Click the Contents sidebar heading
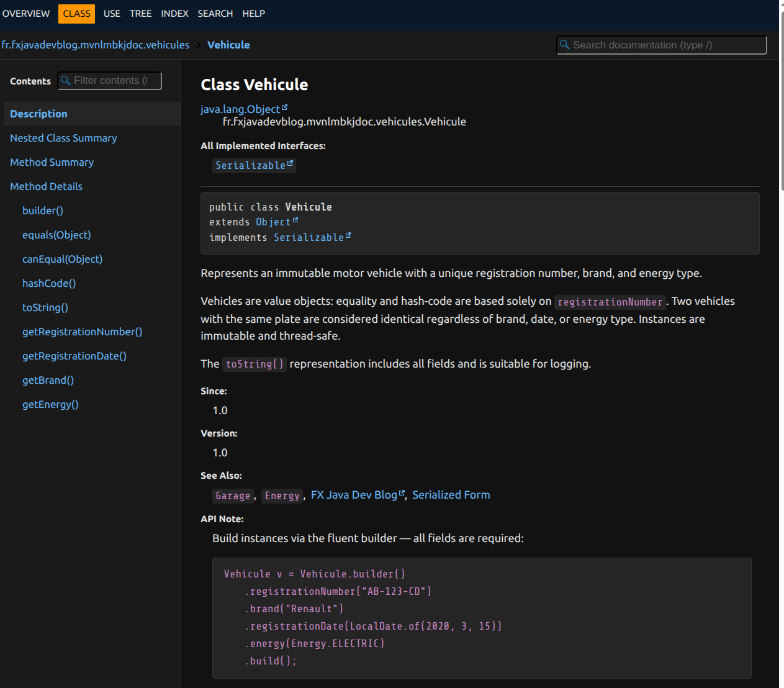 pos(30,81)
